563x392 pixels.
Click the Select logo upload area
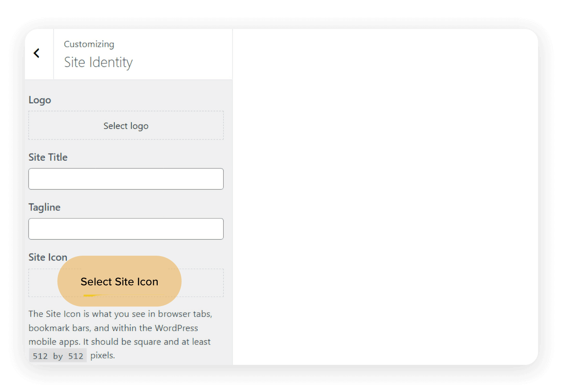coord(126,126)
